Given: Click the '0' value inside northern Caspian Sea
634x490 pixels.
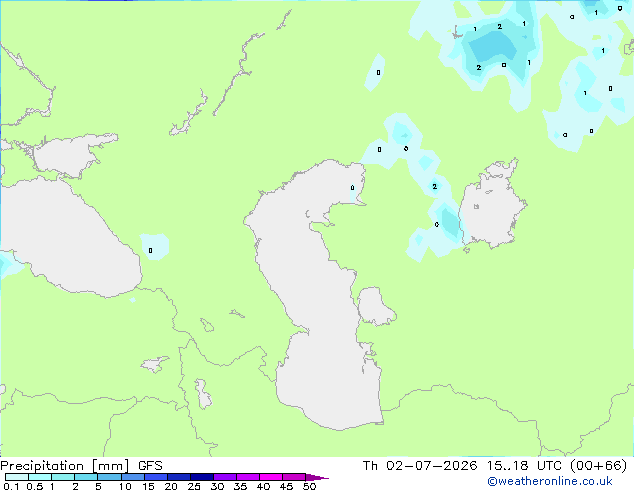Looking at the screenshot, I should 352,188.
